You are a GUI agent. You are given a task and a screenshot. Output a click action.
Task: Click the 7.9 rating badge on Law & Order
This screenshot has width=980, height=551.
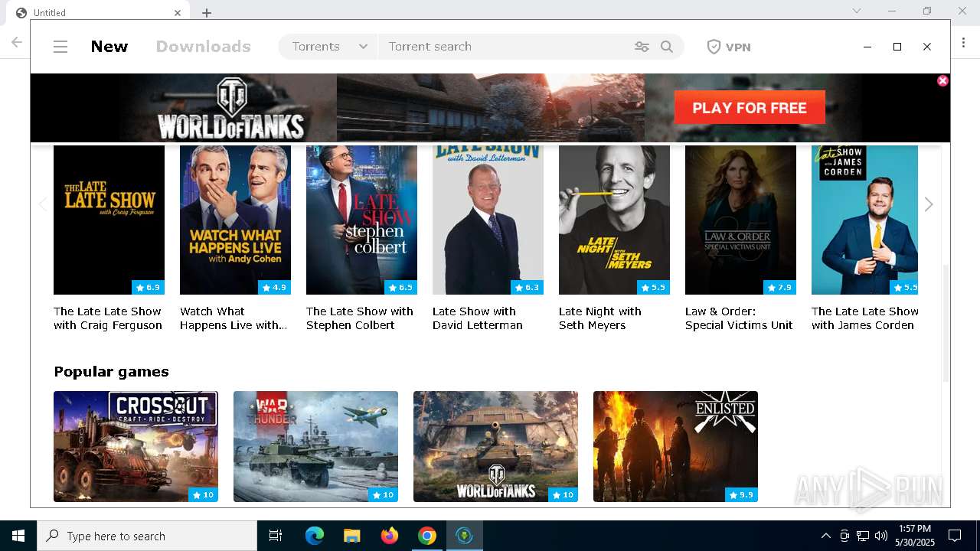pos(779,288)
